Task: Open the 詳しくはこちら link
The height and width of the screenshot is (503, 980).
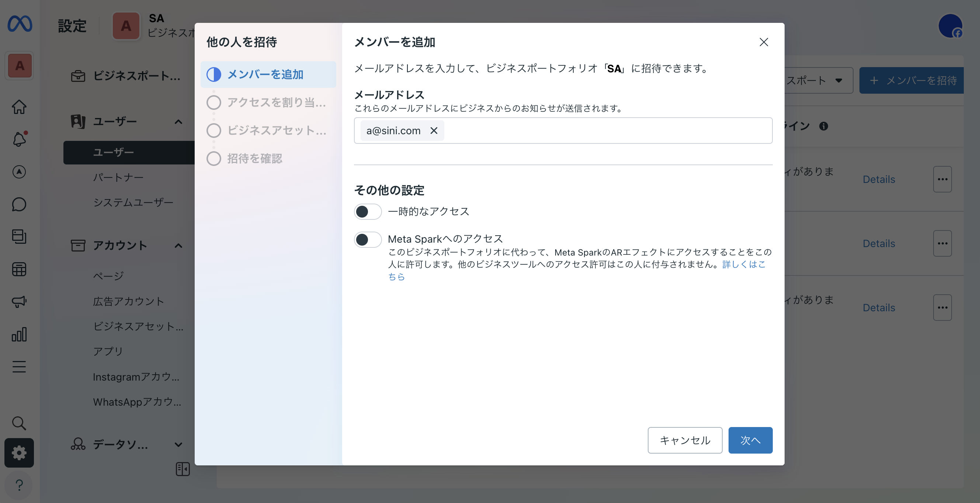Action: pyautogui.click(x=743, y=264)
